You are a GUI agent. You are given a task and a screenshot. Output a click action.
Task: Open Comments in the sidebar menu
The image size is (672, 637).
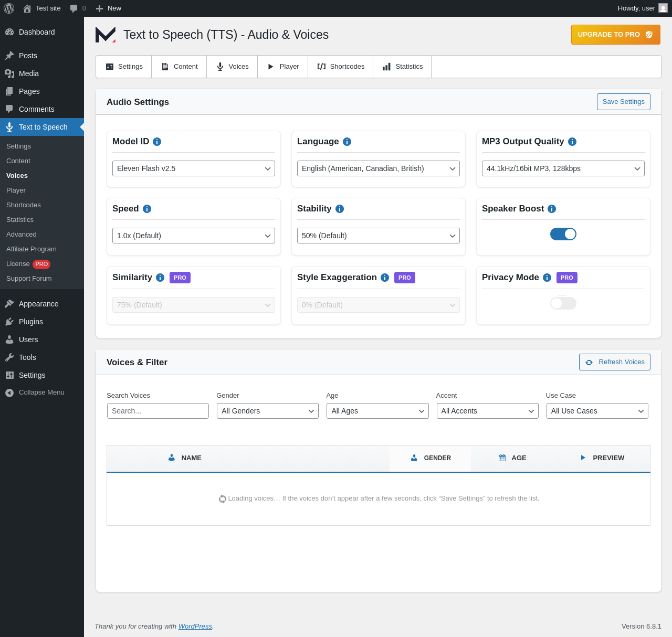42,109
